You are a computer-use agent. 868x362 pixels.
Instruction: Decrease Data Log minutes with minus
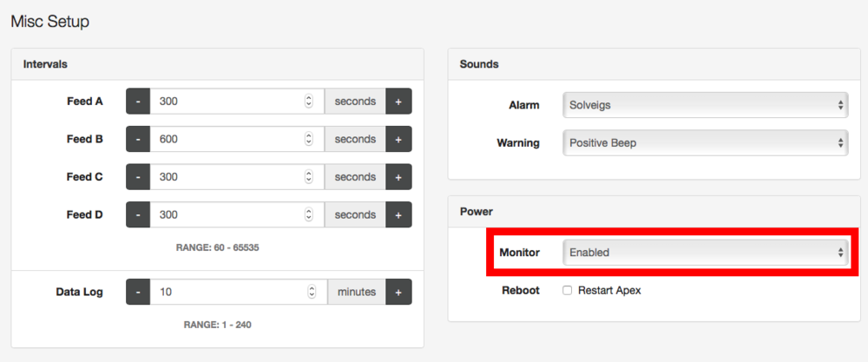tap(138, 291)
